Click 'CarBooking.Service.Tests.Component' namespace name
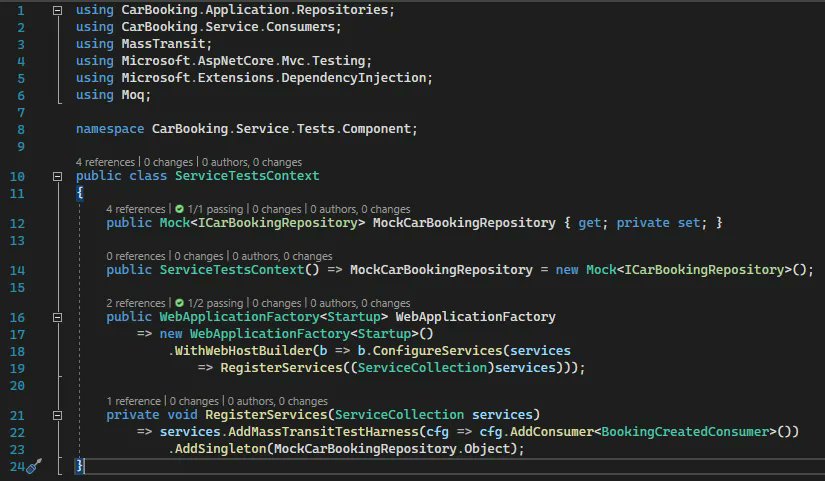The image size is (825, 481). tap(281, 129)
